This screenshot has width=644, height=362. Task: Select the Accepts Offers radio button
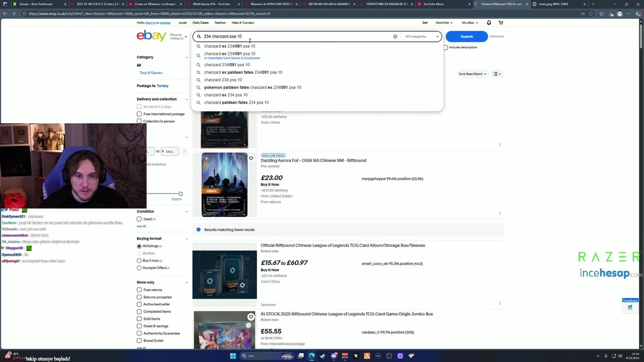tap(139, 267)
